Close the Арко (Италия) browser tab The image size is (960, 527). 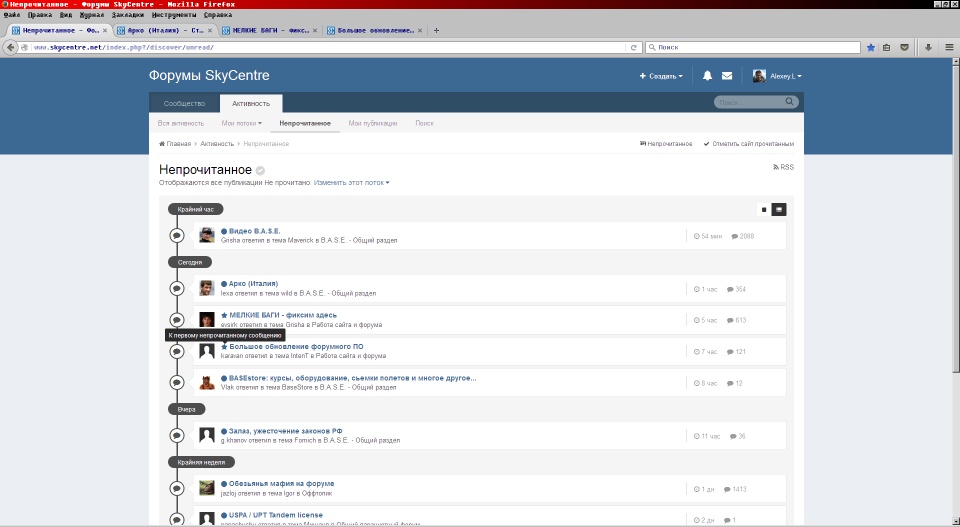(210, 30)
